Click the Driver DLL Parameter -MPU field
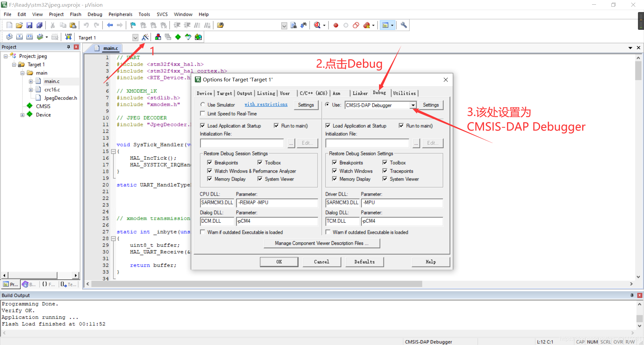 click(402, 203)
